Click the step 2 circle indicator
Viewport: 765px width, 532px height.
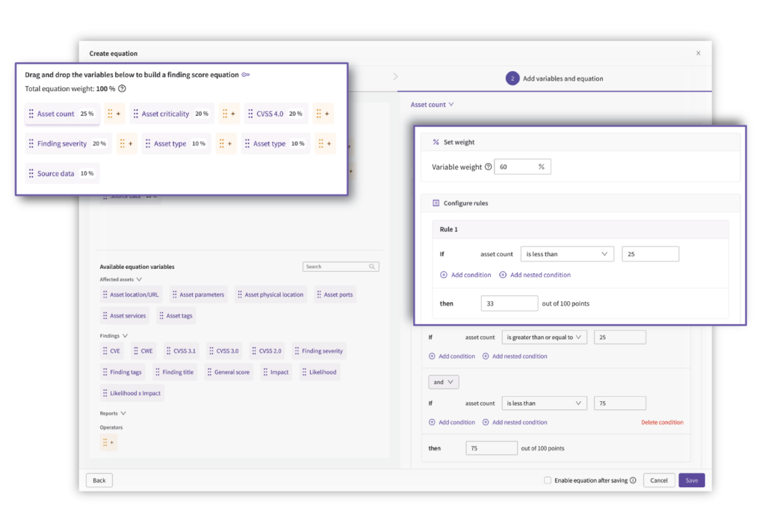[x=512, y=78]
